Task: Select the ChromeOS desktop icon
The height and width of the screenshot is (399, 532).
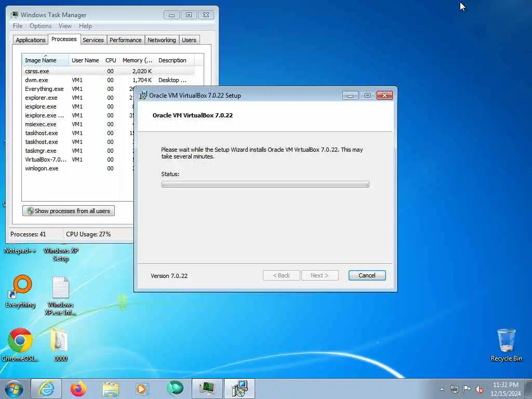Action: pyautogui.click(x=20, y=344)
